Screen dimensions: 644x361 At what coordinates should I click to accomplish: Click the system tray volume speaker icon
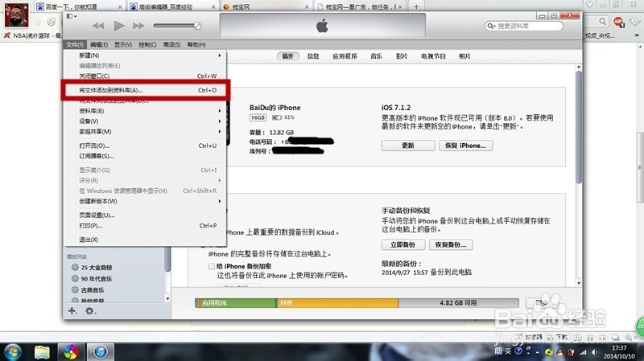point(594,352)
